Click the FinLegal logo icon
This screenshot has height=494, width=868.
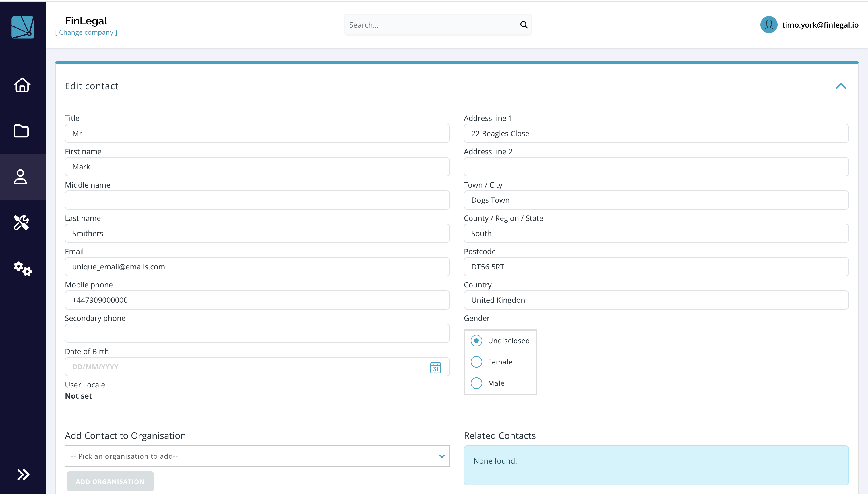(x=23, y=27)
